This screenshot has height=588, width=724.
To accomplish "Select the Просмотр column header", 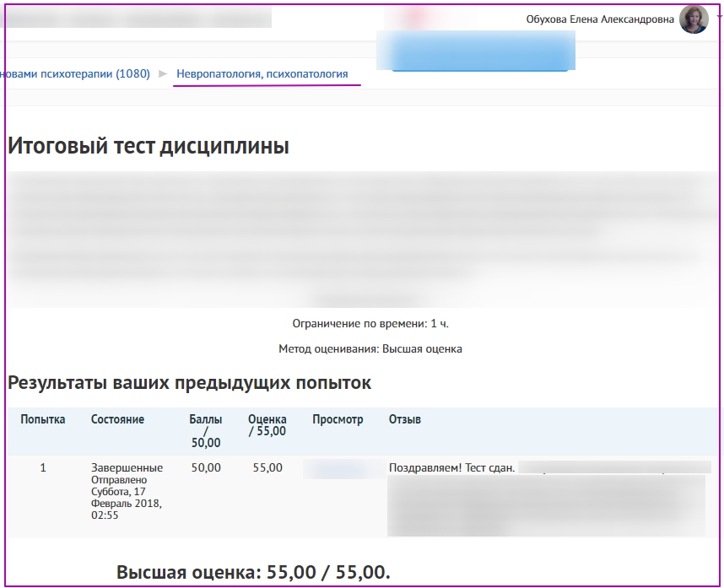I will coord(338,419).
